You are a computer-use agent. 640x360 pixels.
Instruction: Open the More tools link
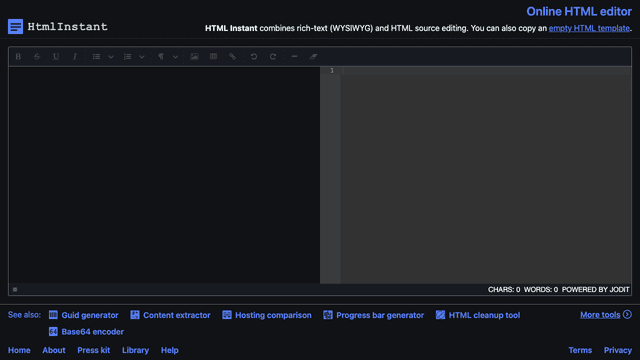[x=600, y=315]
